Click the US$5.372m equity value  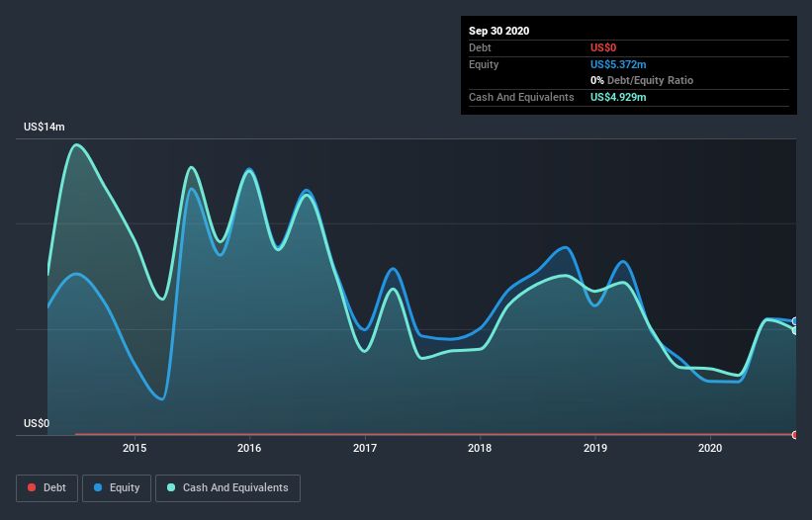pos(618,64)
